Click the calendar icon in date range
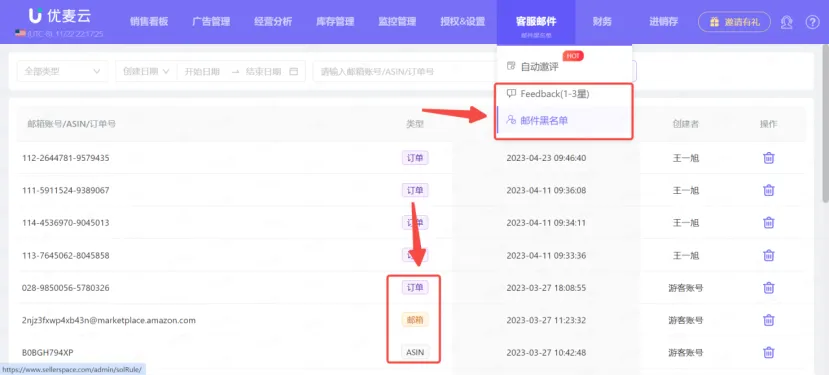Screen dimensions: 830x376 tap(294, 71)
